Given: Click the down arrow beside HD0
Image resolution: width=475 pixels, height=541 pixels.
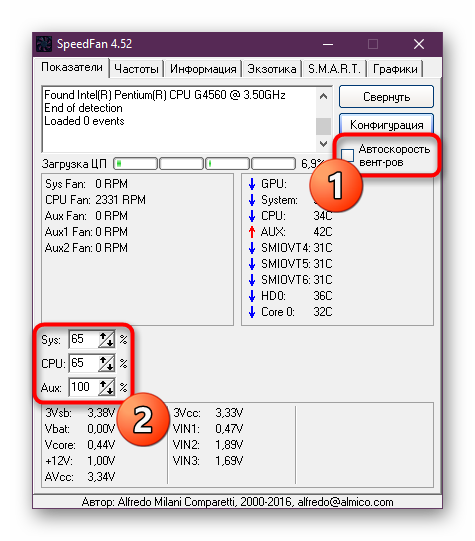Looking at the screenshot, I should 252,296.
